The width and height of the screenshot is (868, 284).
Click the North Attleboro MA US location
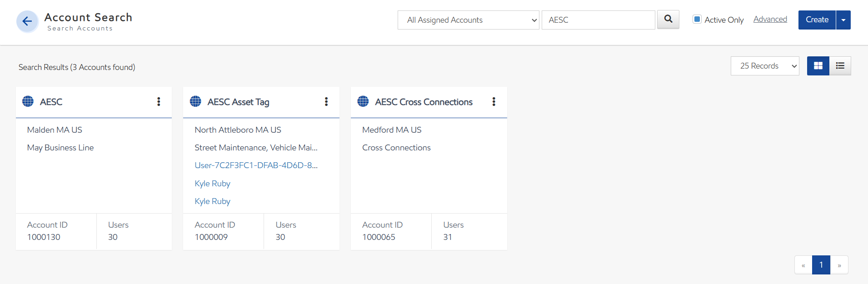[x=238, y=130]
